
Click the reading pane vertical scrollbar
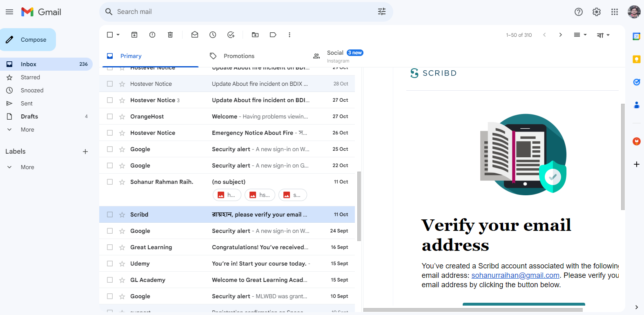623,157
